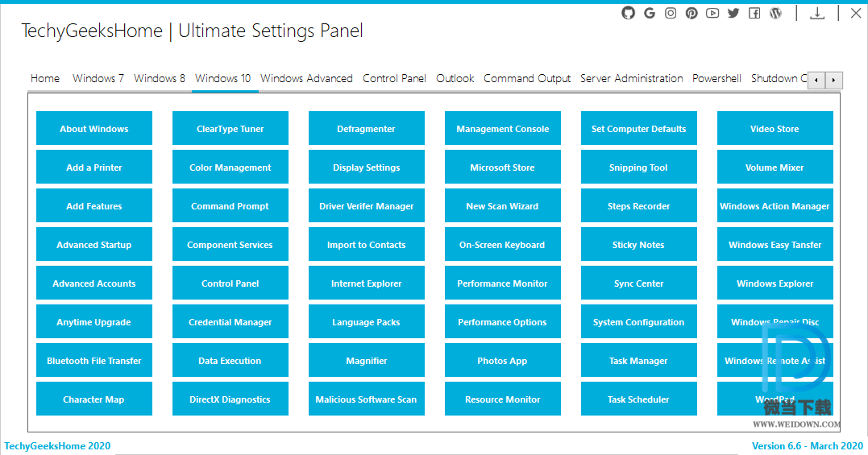This screenshot has height=455, width=868.
Task: Open the Server Administration tab
Action: 632,78
